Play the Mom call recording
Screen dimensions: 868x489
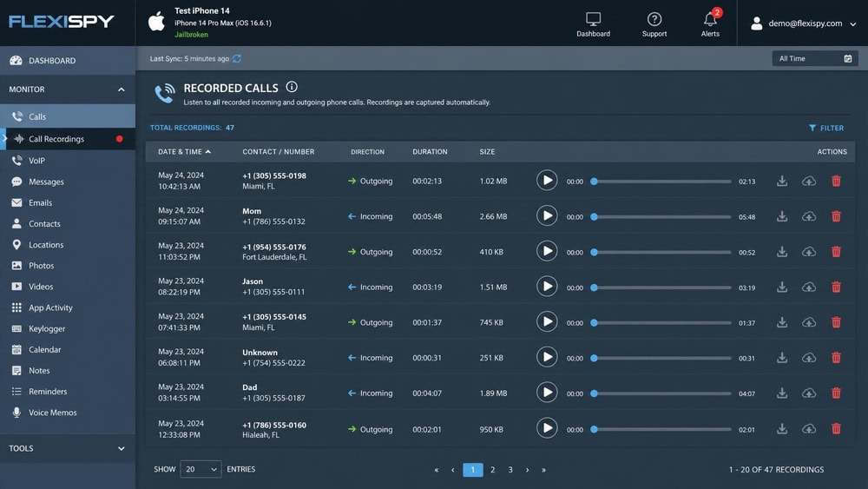(547, 216)
